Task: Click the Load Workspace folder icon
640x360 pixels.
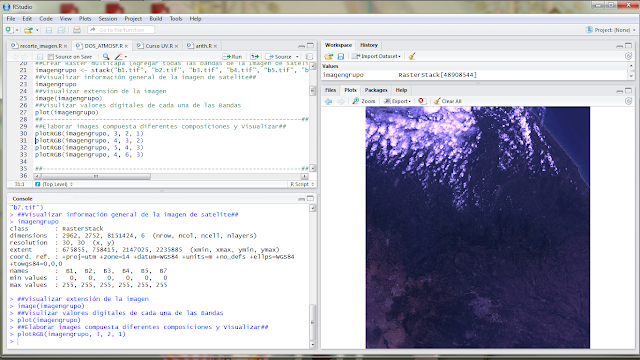Action: tap(329, 56)
